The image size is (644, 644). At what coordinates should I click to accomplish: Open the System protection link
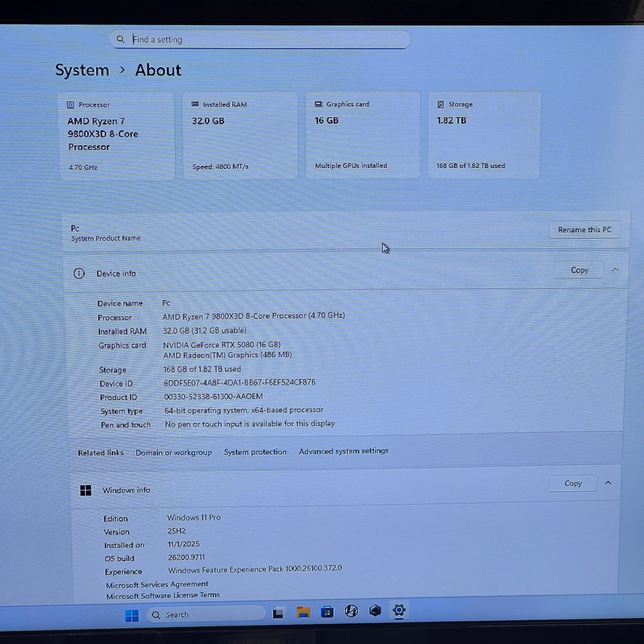[x=255, y=452]
